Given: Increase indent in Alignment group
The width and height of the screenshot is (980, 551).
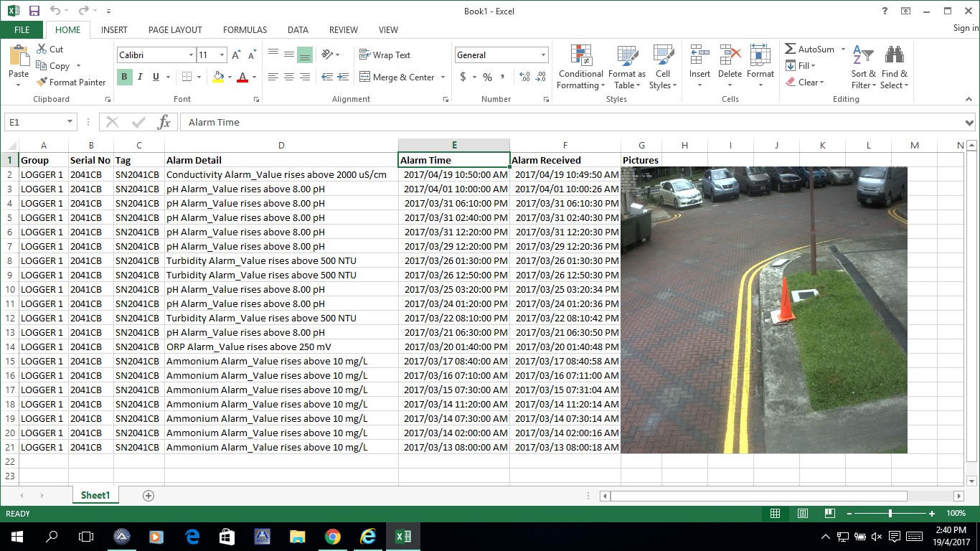Looking at the screenshot, I should coord(344,77).
